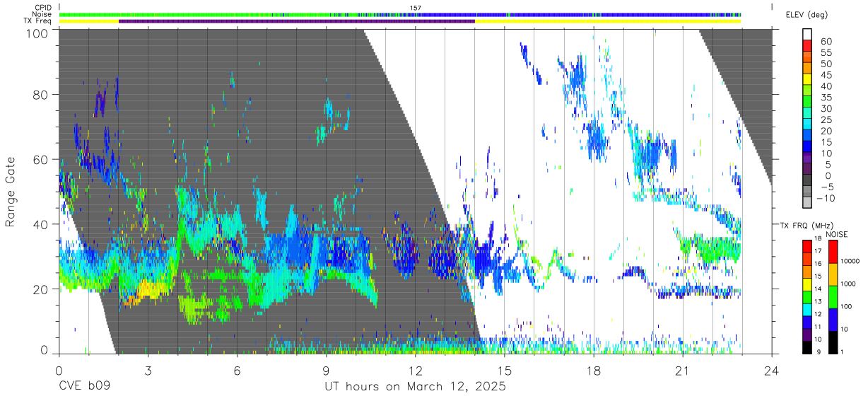Click the red segment of the ELEV color bar
The image size is (868, 401).
807,47
